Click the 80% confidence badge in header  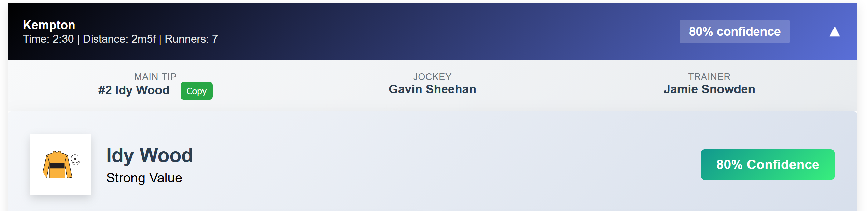click(734, 32)
